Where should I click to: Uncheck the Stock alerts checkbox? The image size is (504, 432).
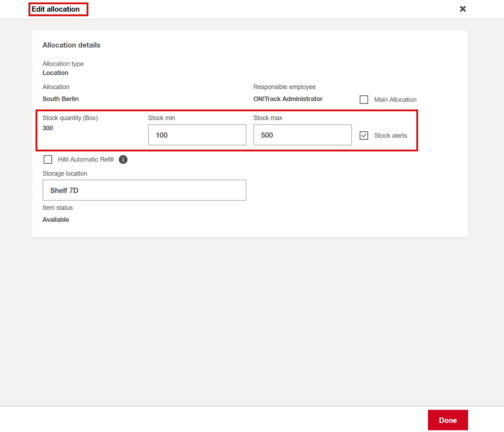(364, 136)
